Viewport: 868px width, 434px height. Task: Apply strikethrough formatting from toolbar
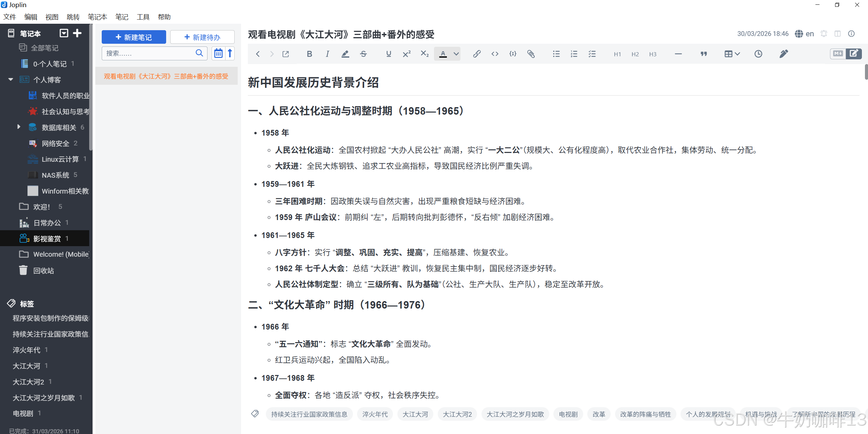363,54
